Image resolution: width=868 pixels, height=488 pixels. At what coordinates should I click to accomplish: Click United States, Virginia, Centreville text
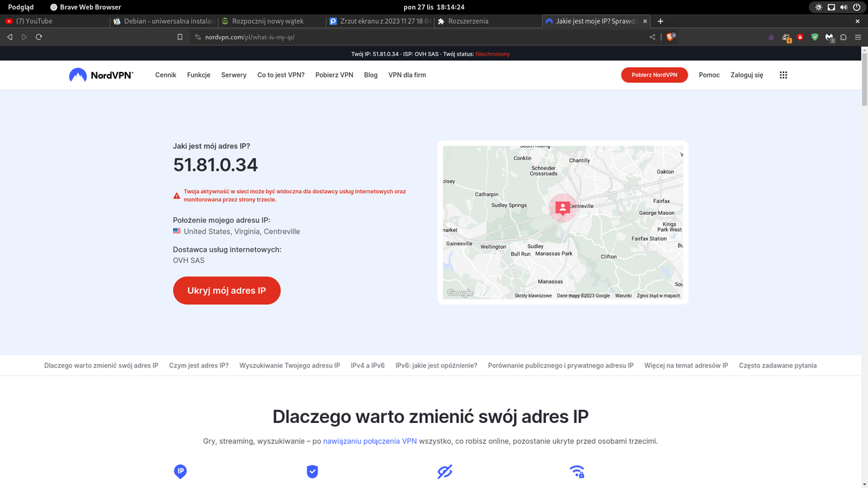click(241, 232)
